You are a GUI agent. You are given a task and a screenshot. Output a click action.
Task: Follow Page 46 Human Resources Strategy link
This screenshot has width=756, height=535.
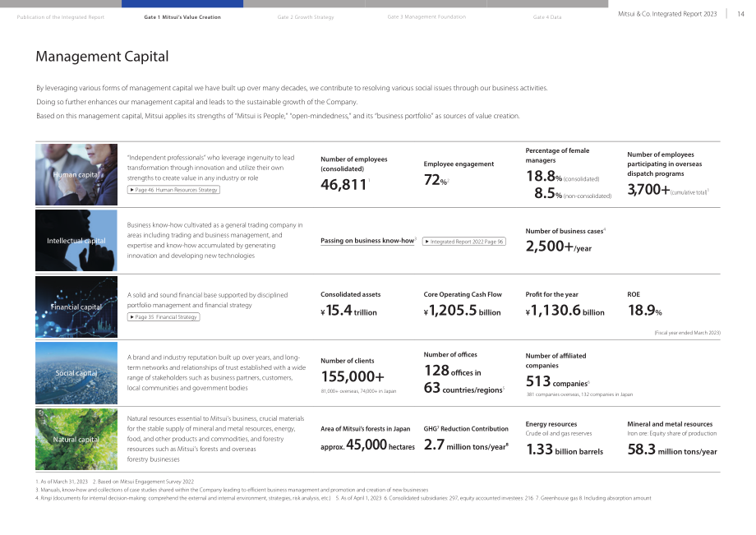(173, 190)
